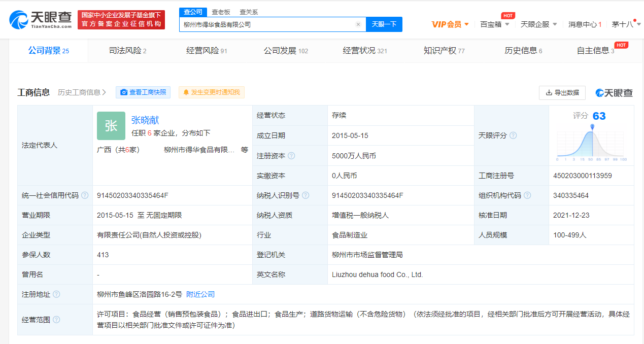Screen dimensions: 644x344
Task: Expand the VIP会员 dropdown
Action: [450, 24]
